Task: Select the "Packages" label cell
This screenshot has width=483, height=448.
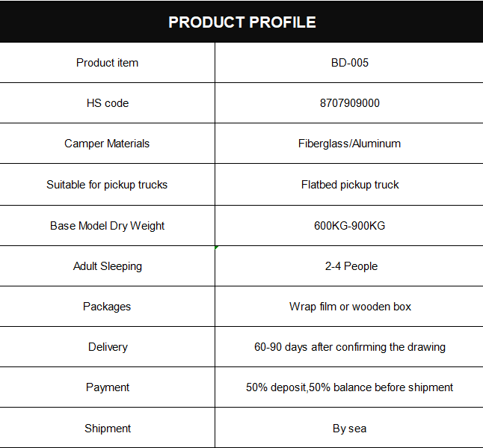Action: click(107, 307)
